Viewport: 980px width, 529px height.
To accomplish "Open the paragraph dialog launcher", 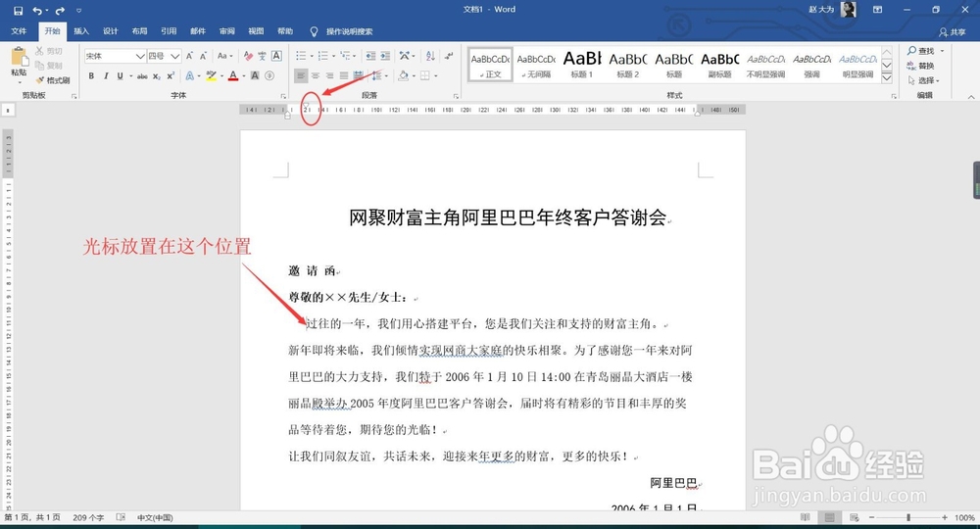I will click(456, 96).
